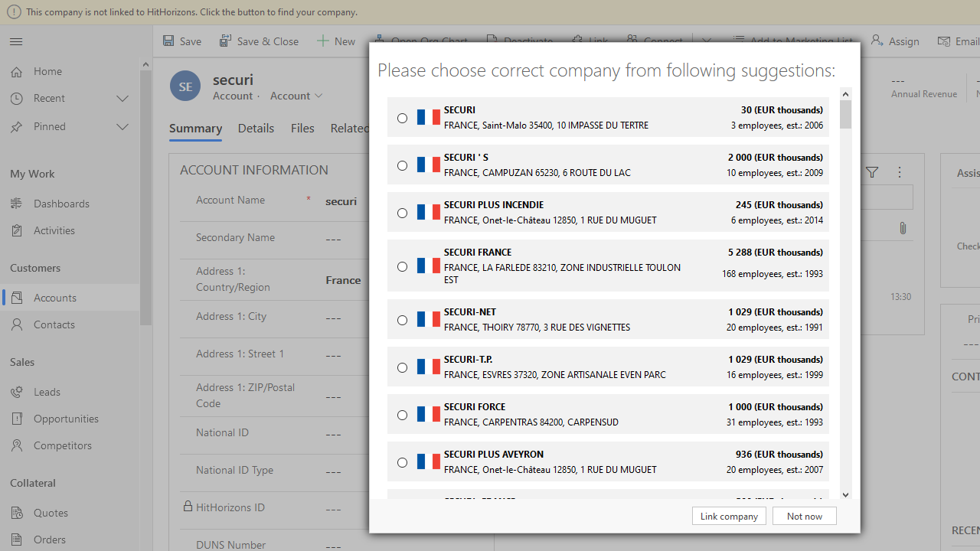This screenshot has width=980, height=551.
Task: Open the hamburger navigation menu
Action: [16, 41]
